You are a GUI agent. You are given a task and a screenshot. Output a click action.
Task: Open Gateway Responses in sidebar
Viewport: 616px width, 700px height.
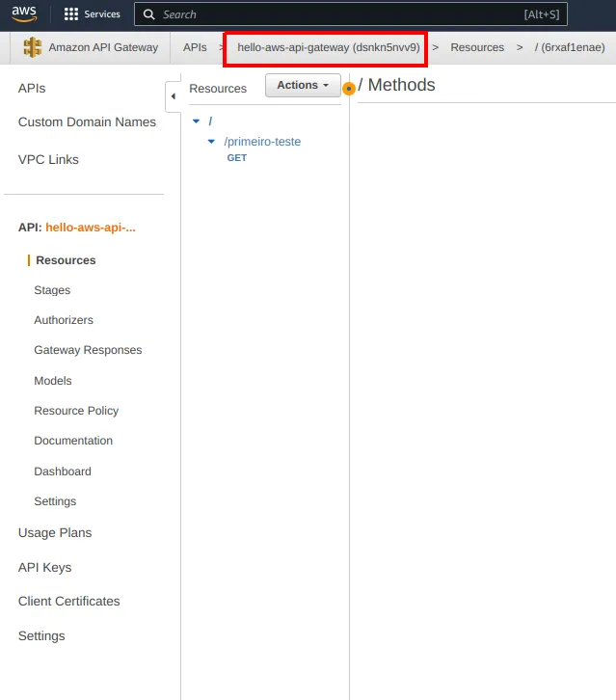(x=88, y=350)
